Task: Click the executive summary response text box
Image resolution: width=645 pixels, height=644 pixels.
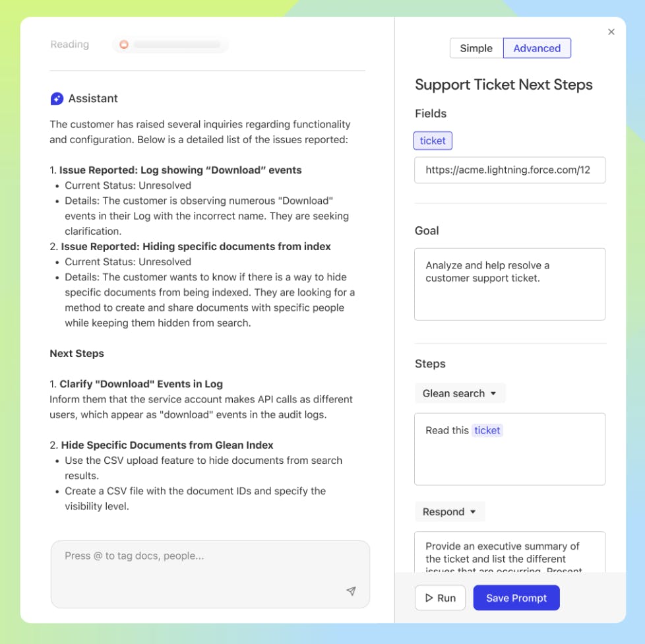Action: [x=509, y=553]
